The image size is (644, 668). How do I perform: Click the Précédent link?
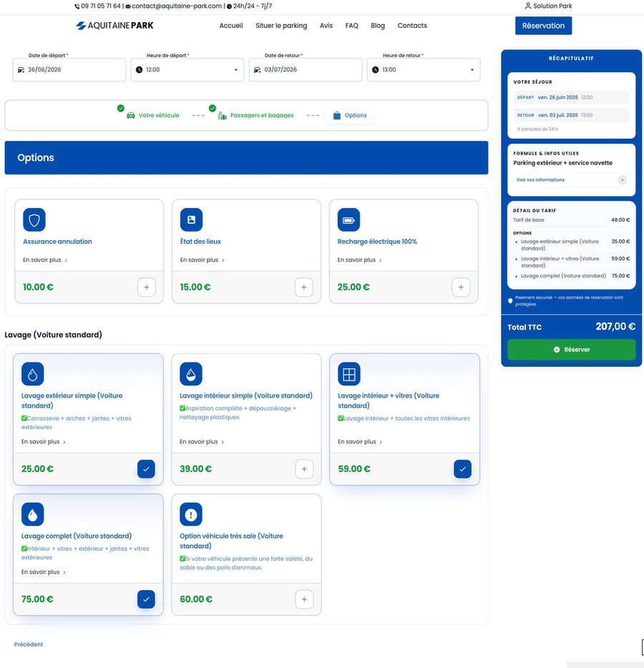[29, 644]
